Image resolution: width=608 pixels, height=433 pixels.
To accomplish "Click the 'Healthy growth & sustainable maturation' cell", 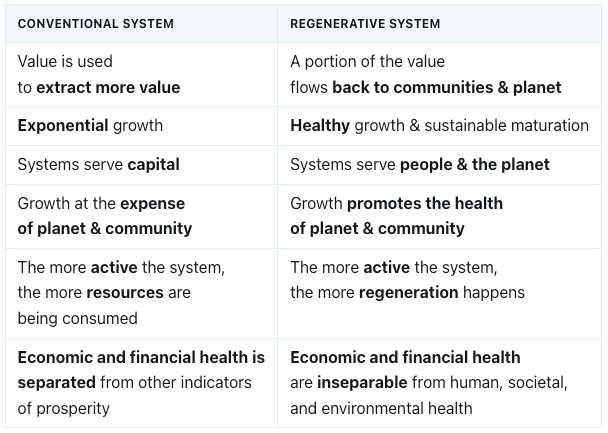I will [x=439, y=126].
